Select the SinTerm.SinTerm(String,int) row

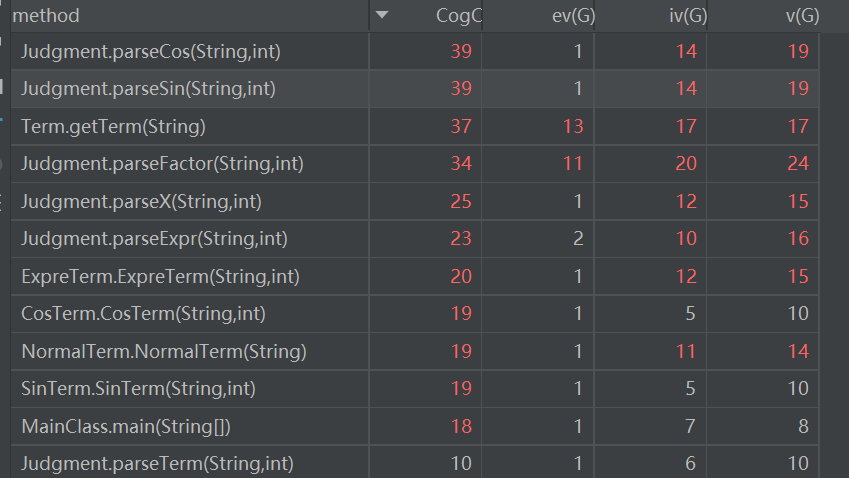click(415, 389)
